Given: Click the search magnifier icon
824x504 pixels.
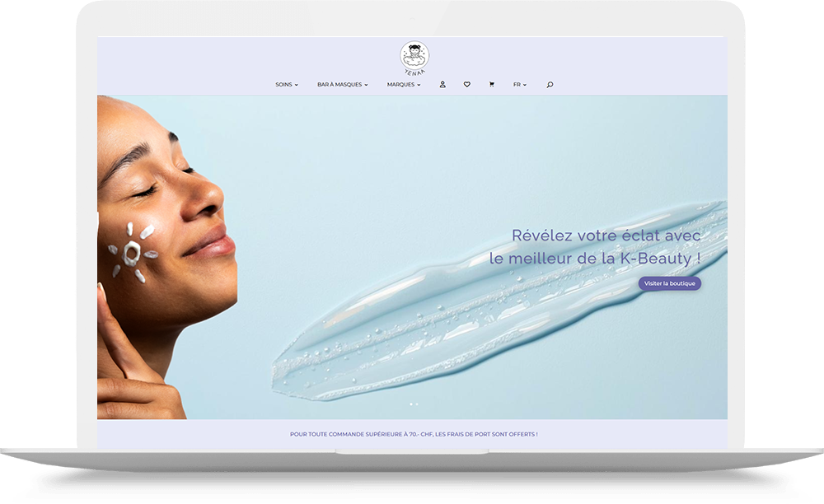Looking at the screenshot, I should tap(550, 85).
